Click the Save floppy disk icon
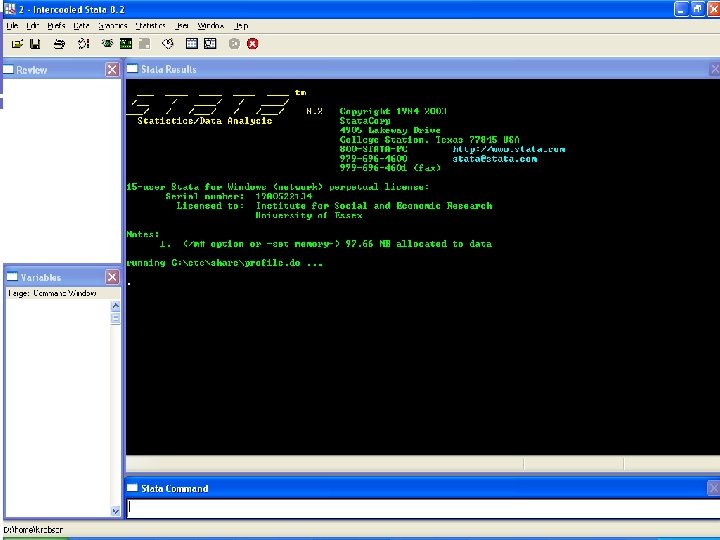The height and width of the screenshot is (540, 720). [35, 44]
